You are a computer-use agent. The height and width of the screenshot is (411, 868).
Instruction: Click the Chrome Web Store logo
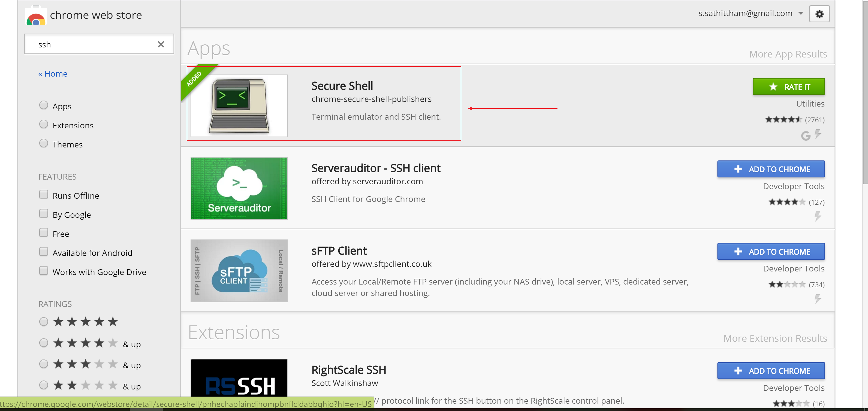tap(35, 15)
